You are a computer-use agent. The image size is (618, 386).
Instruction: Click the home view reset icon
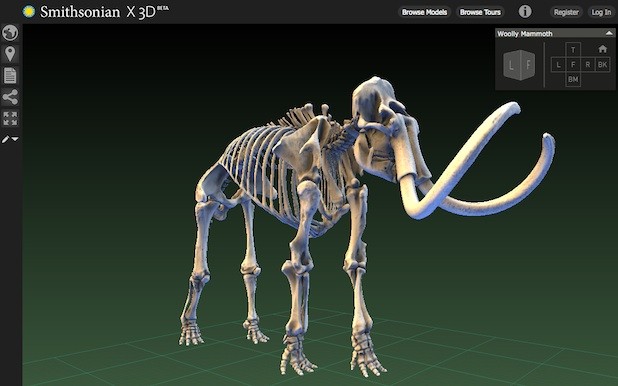602,49
